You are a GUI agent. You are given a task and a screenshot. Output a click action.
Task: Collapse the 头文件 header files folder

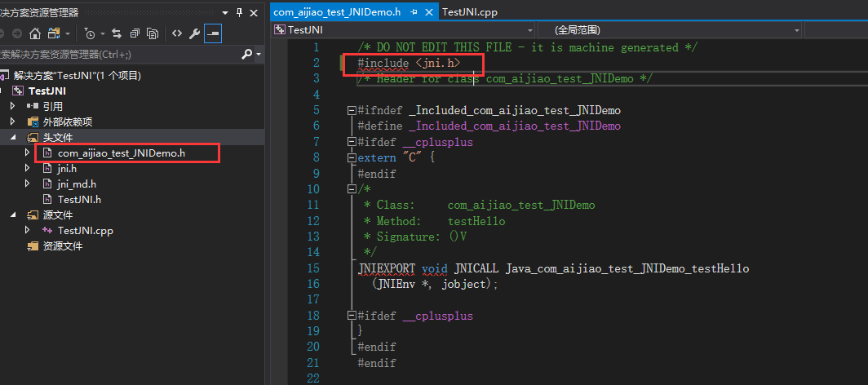(x=12, y=137)
